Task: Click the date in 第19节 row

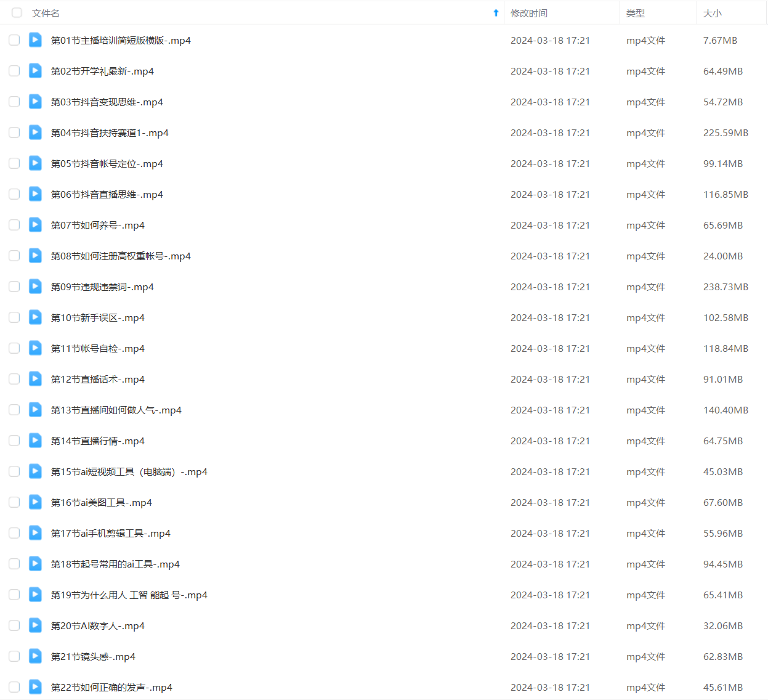Action: point(550,595)
